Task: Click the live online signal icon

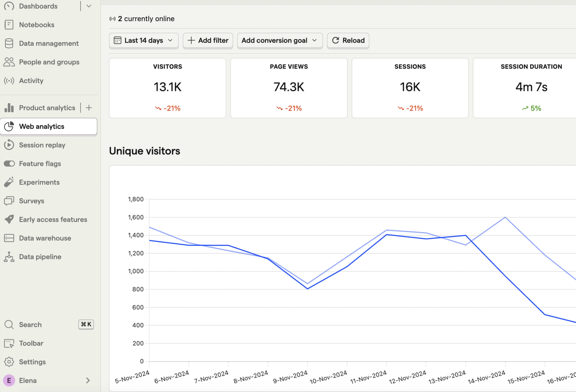Action: point(112,19)
